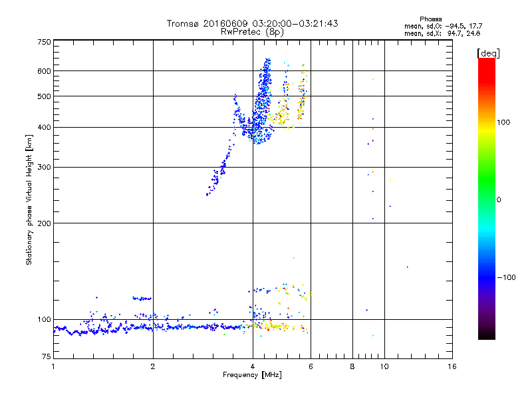Click the 'RwPretec (8p)' subtitle
The width and height of the screenshot is (532, 399).
[x=252, y=32]
